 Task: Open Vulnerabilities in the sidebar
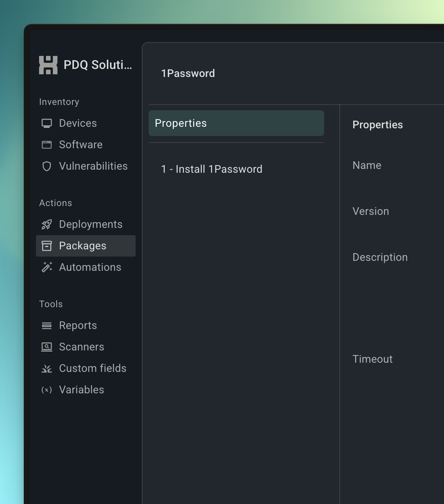[x=86, y=166]
